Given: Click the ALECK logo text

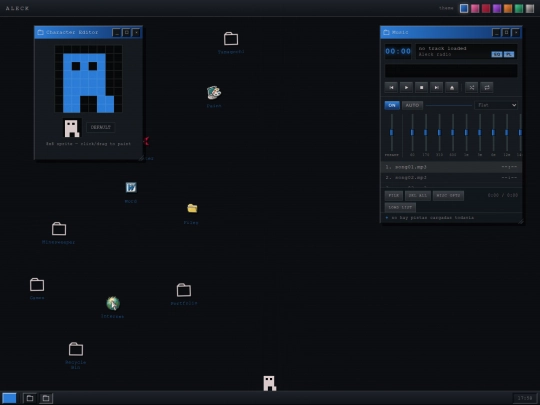Looking at the screenshot, I should [x=17, y=8].
